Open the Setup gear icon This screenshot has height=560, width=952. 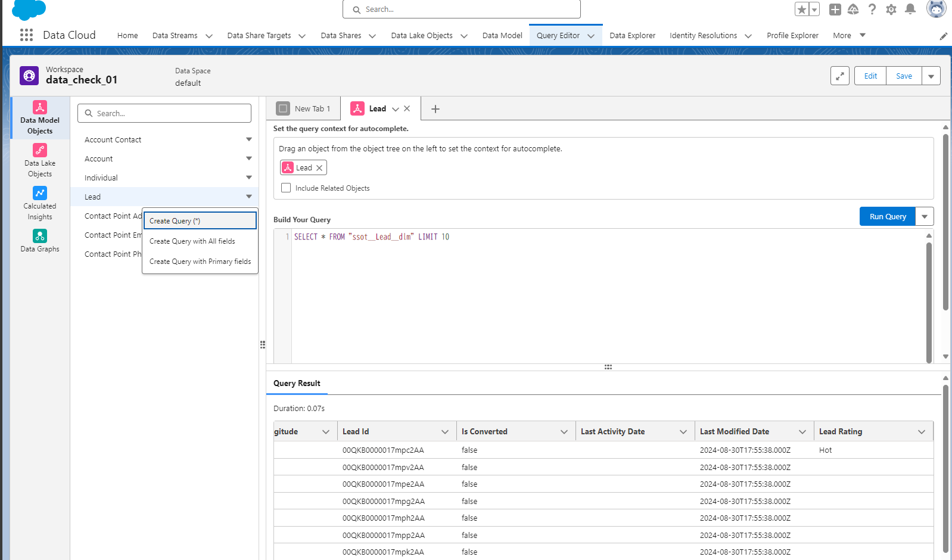tap(891, 10)
